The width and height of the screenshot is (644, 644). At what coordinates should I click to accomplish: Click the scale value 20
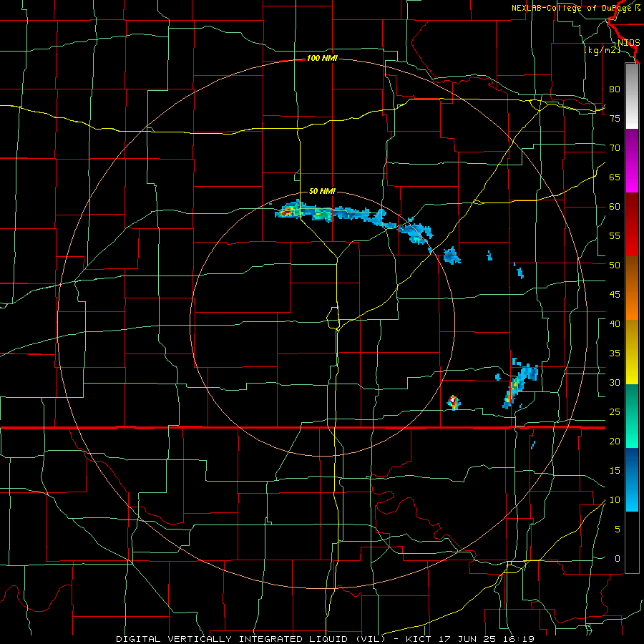(x=615, y=441)
